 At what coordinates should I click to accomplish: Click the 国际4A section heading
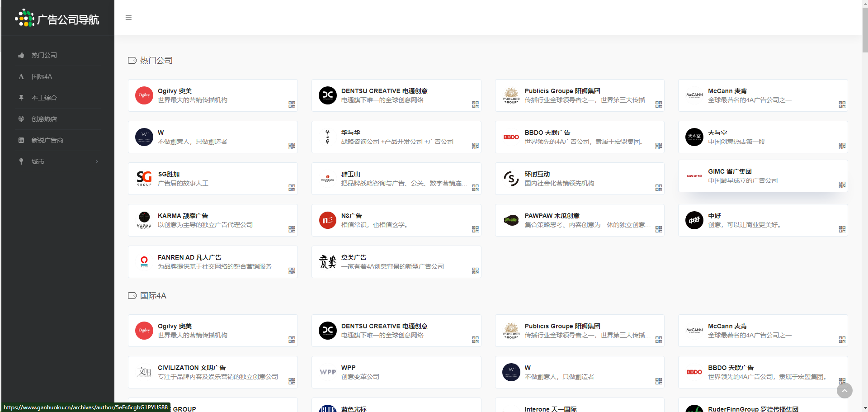(153, 296)
